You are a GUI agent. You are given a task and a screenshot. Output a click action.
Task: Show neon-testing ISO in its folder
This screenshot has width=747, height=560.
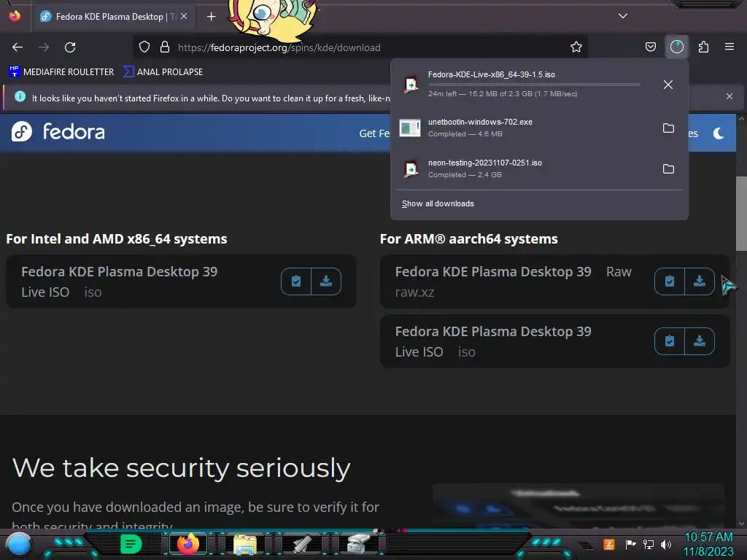pos(668,169)
